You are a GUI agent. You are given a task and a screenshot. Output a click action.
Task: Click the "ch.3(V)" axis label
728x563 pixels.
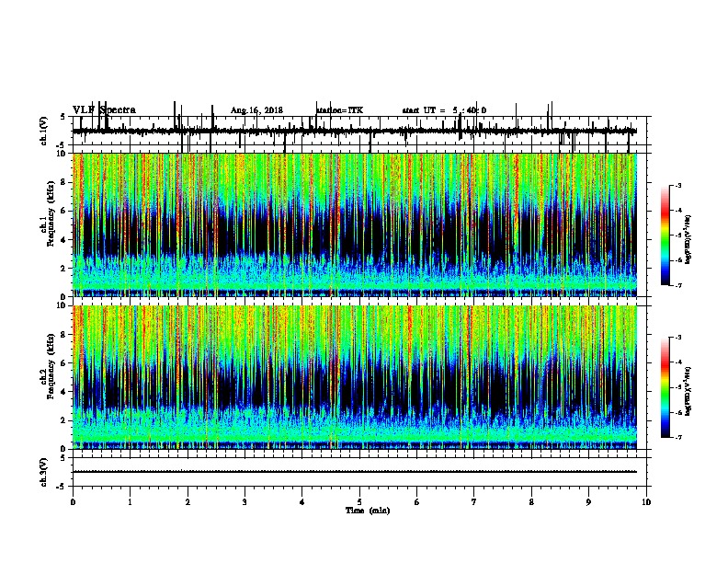click(44, 472)
